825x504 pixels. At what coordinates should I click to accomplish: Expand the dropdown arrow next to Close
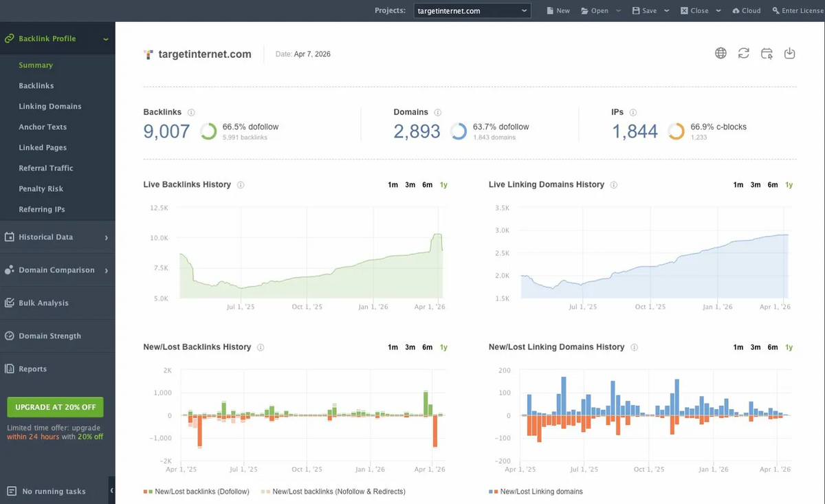coord(718,11)
